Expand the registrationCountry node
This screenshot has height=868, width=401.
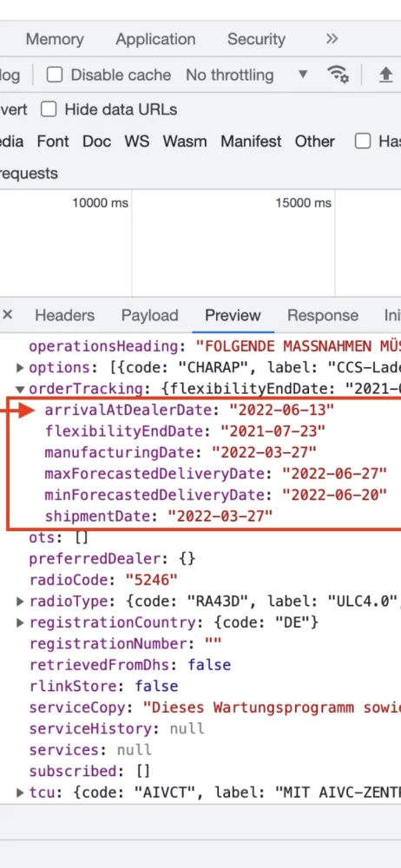[21, 622]
